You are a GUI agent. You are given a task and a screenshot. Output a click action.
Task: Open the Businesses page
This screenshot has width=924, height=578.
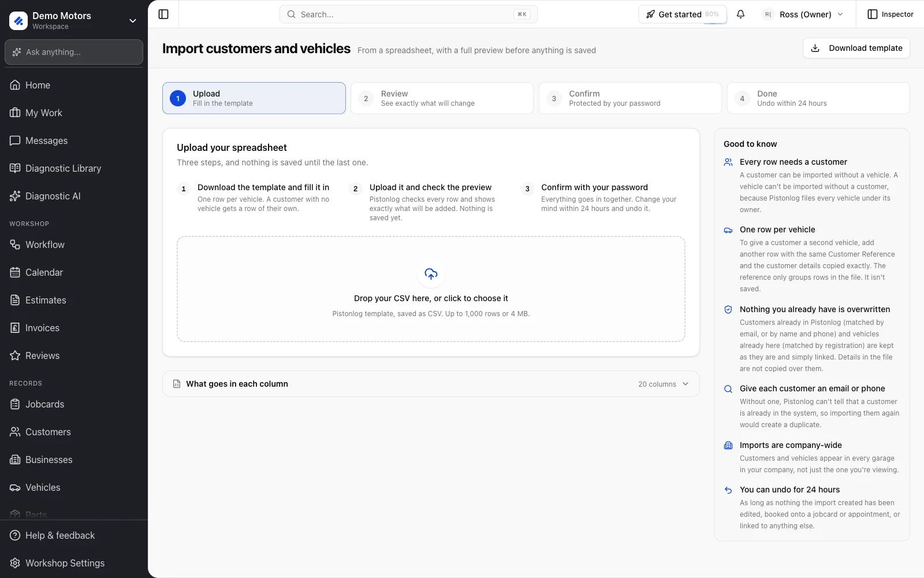pos(74,460)
